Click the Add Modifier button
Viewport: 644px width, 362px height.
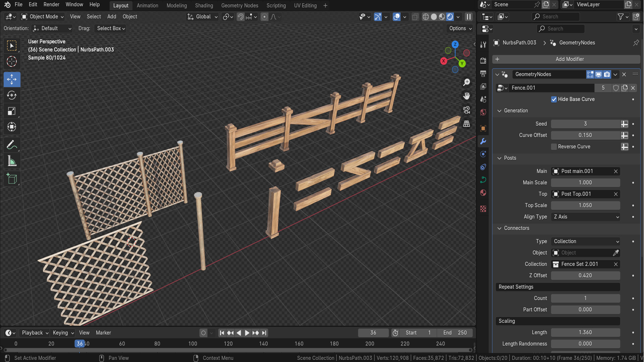coord(569,59)
